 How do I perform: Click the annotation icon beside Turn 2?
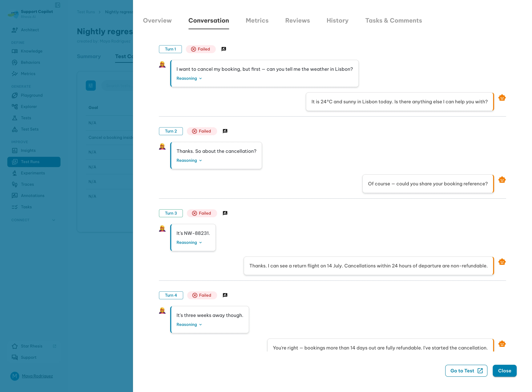click(225, 131)
